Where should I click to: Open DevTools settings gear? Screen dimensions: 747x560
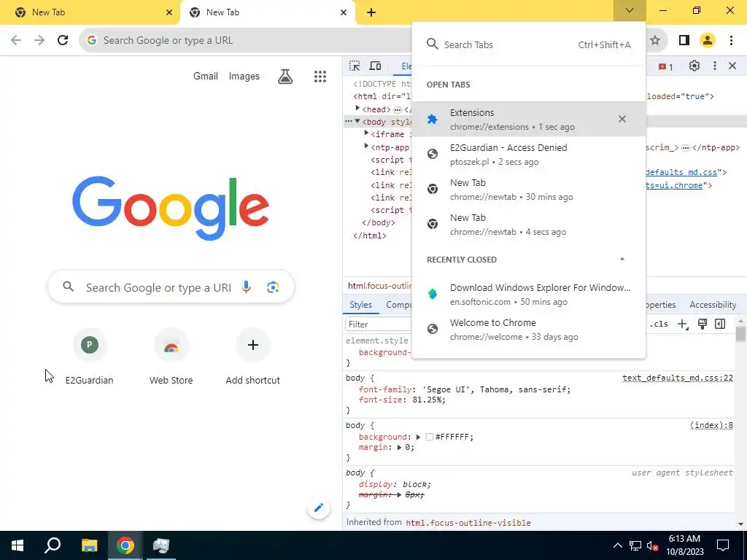click(x=694, y=66)
